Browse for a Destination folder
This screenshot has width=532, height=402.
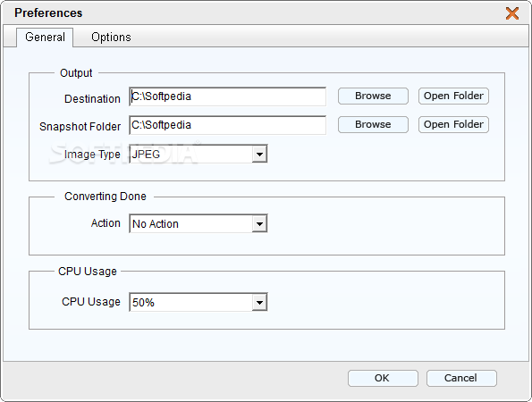(x=373, y=96)
